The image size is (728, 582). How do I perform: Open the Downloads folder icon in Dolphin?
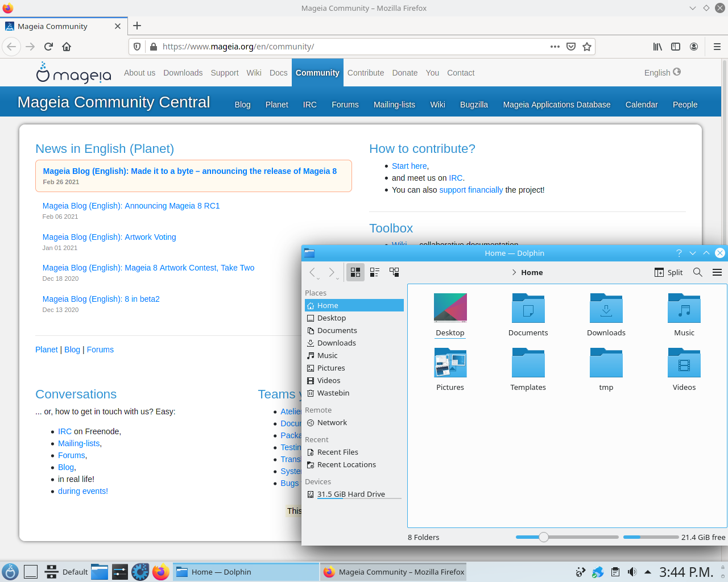pyautogui.click(x=606, y=308)
